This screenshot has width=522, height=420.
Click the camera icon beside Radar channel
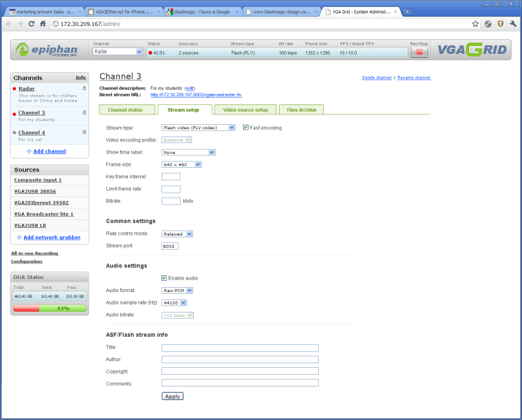pos(84,89)
